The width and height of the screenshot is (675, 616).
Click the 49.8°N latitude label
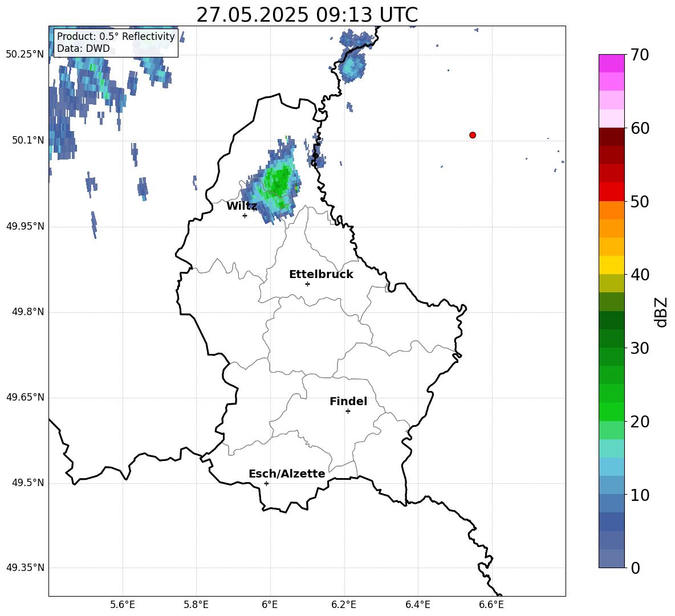(28, 312)
